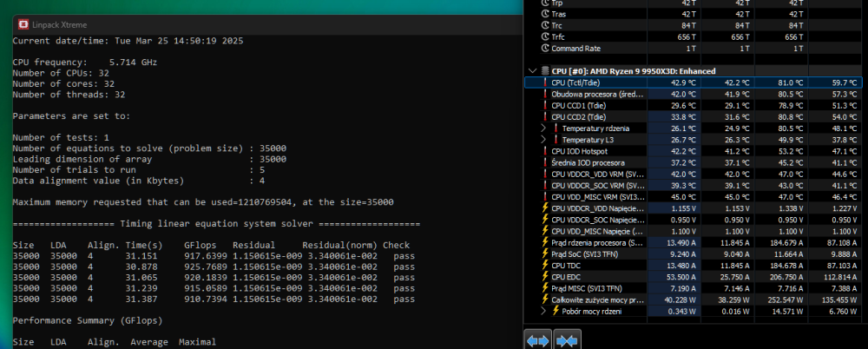868x349 pixels.
Task: Click thermometer icon beside CPU IOD Hotspot
Action: [x=544, y=151]
